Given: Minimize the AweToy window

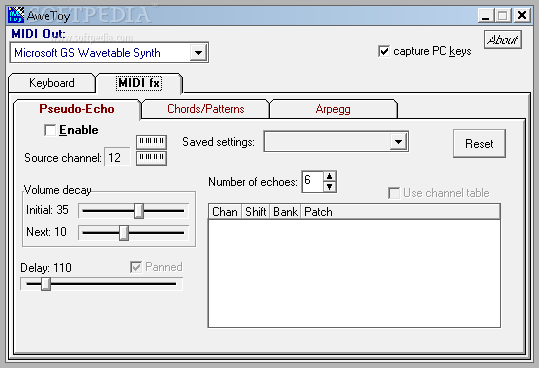Looking at the screenshot, I should (x=486, y=15).
